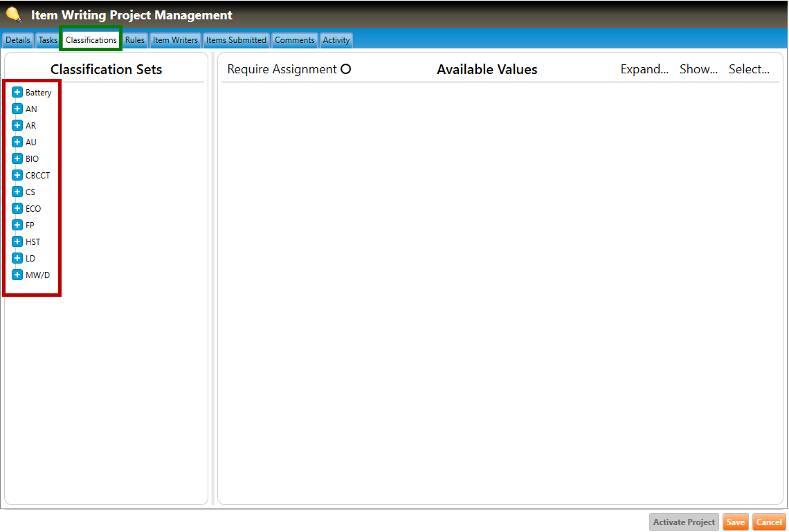Expand the CBCCT classification set
This screenshot has width=789, height=532.
pyautogui.click(x=18, y=175)
